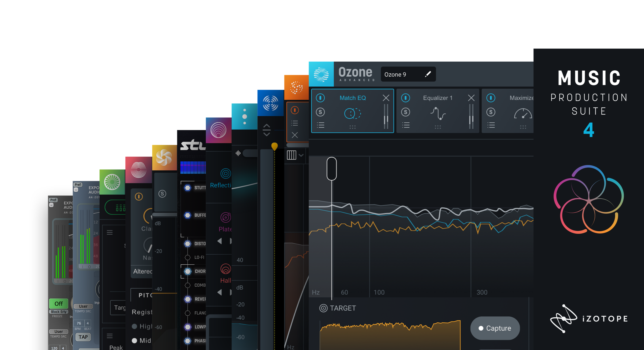Click the orange dotted-sphere plugin logo
Image resolution: width=644 pixels, height=350 pixels.
tap(296, 88)
